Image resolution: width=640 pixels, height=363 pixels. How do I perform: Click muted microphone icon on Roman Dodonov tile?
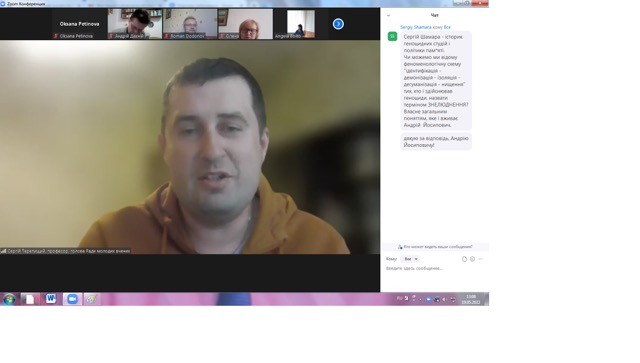[166, 36]
